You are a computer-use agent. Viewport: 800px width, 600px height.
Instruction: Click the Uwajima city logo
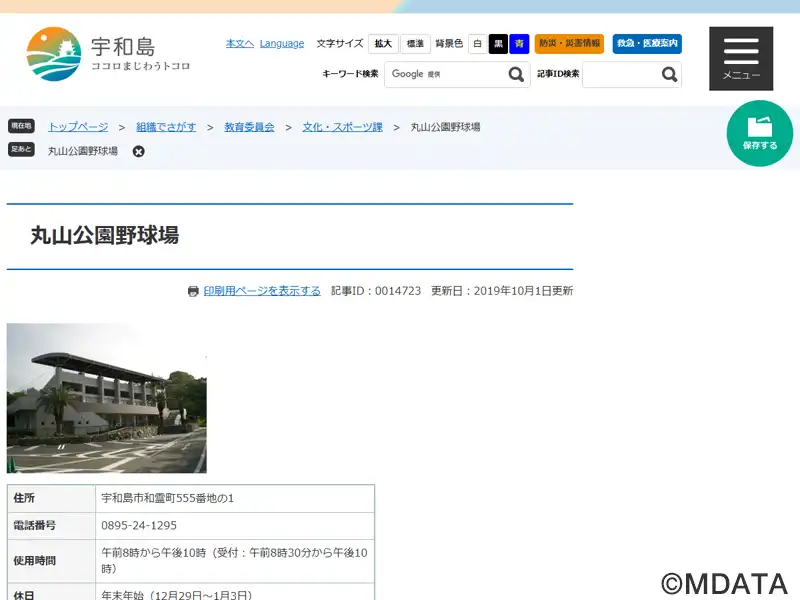[x=108, y=54]
